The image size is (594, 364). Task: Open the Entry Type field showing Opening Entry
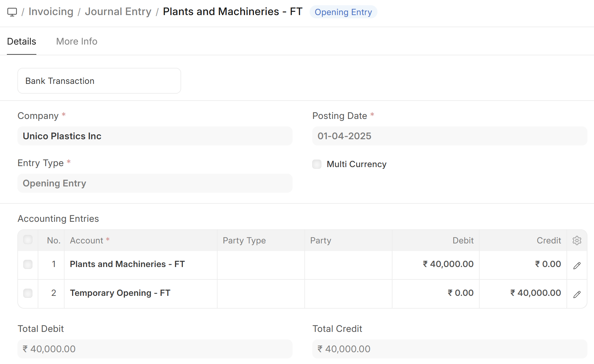pyautogui.click(x=155, y=183)
